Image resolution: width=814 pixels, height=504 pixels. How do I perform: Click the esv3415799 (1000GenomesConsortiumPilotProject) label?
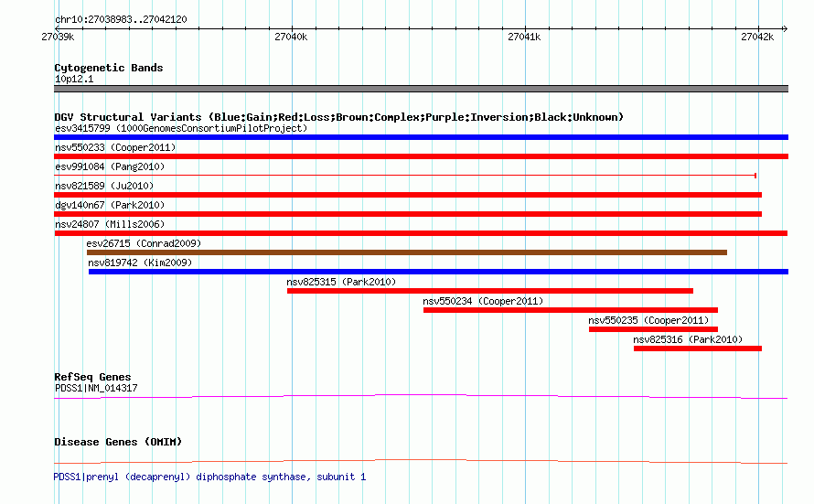181,128
